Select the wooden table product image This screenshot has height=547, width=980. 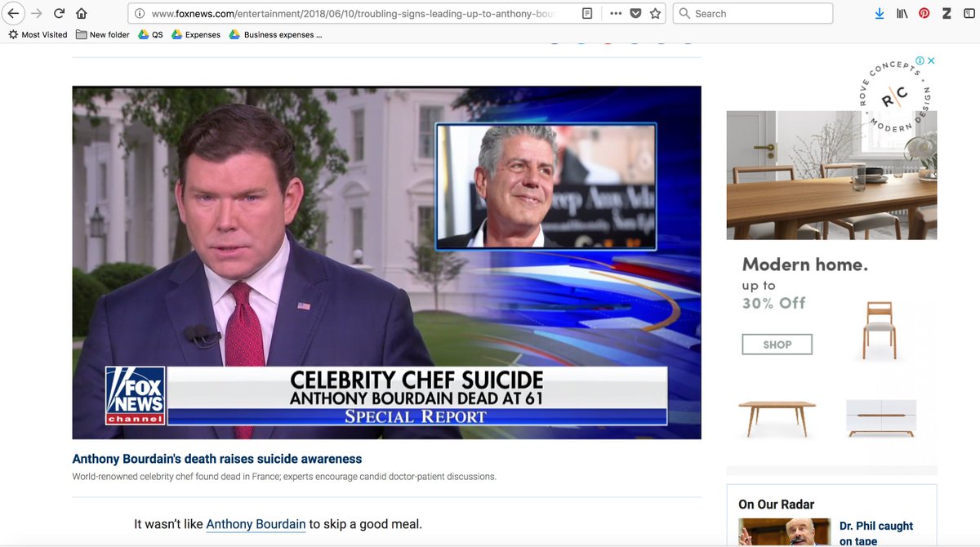pos(777,418)
